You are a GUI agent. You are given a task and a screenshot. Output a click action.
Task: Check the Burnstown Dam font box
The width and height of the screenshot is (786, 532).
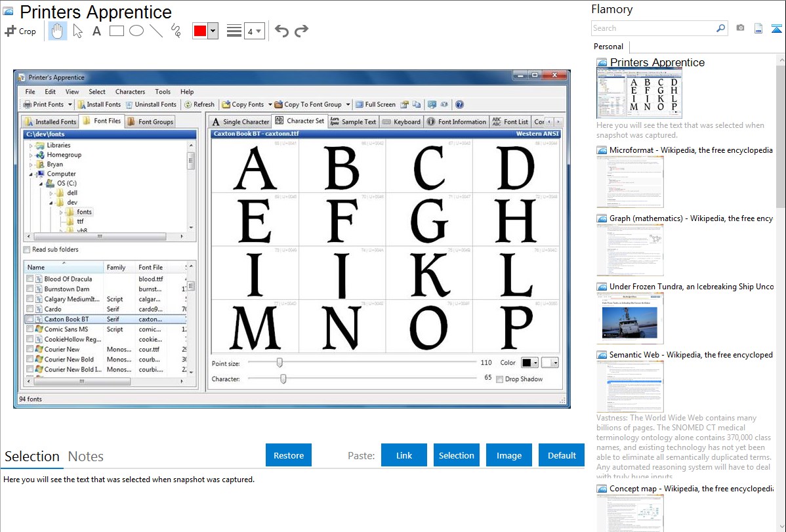click(30, 289)
